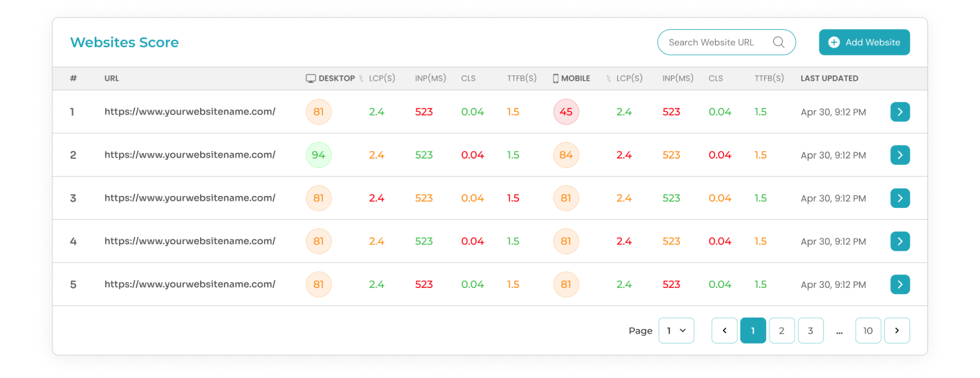Click the Last Updated column header
Screen dimensions: 980x378
829,78
